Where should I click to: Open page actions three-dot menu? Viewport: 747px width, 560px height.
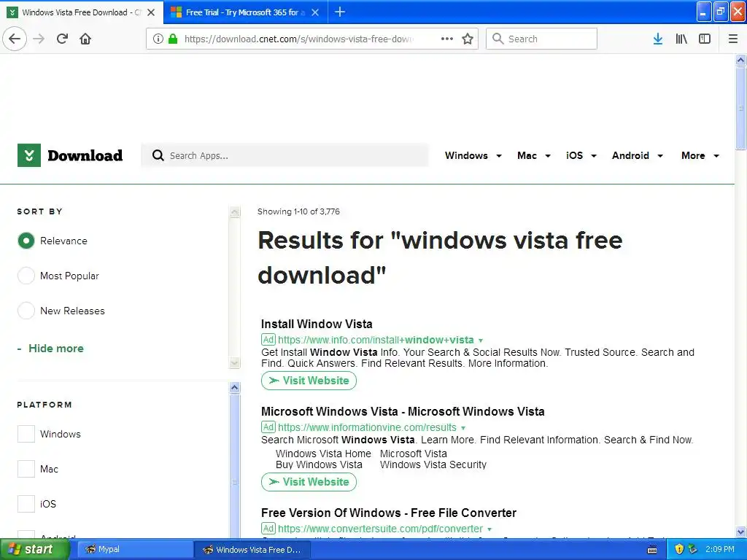click(x=447, y=39)
